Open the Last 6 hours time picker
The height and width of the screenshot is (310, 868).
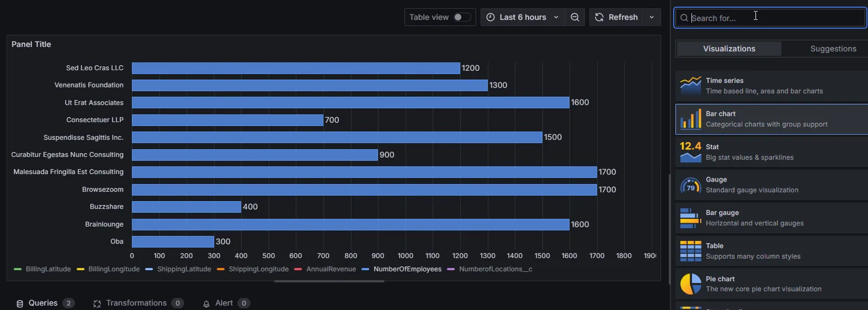tap(522, 18)
